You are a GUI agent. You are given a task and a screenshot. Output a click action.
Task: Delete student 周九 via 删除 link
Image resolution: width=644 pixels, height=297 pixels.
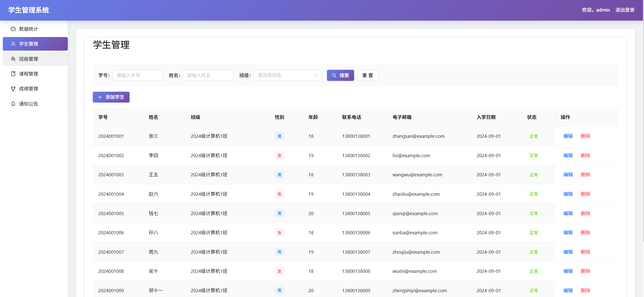pyautogui.click(x=585, y=252)
